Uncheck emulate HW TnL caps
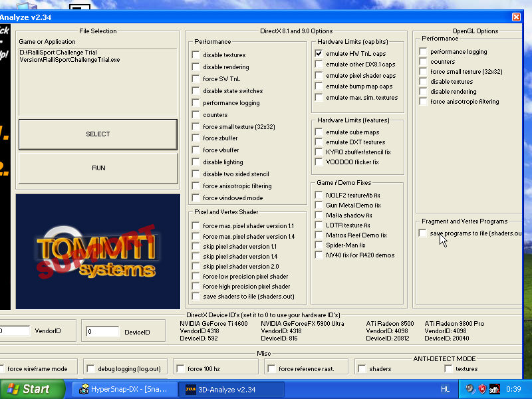 (319, 53)
